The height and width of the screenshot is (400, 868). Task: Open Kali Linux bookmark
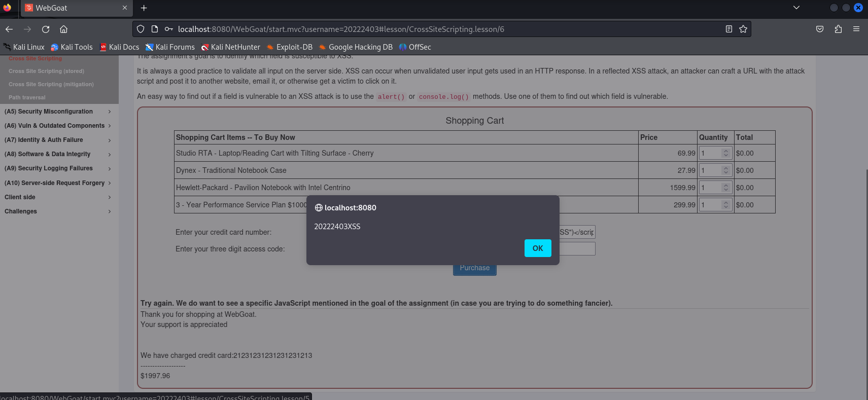pos(24,47)
